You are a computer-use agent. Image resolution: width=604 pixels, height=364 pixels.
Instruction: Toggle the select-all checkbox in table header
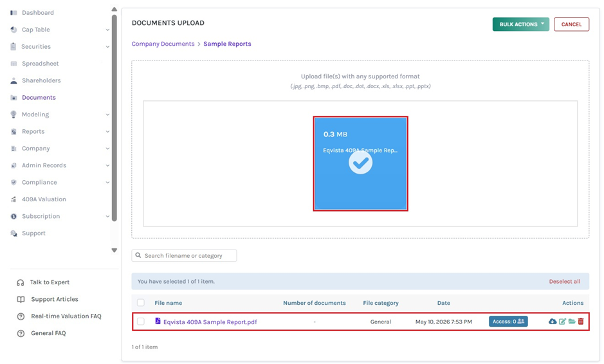pos(141,303)
